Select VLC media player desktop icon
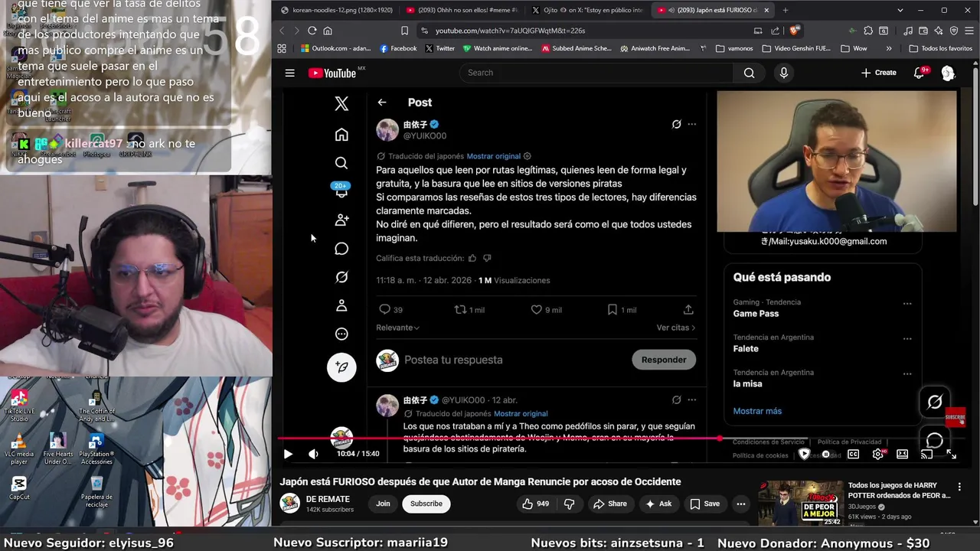Image resolution: width=980 pixels, height=551 pixels. pos(19,448)
